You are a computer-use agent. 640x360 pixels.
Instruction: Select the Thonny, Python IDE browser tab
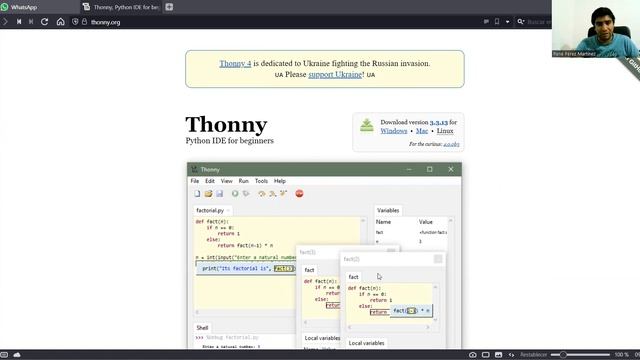point(121,7)
